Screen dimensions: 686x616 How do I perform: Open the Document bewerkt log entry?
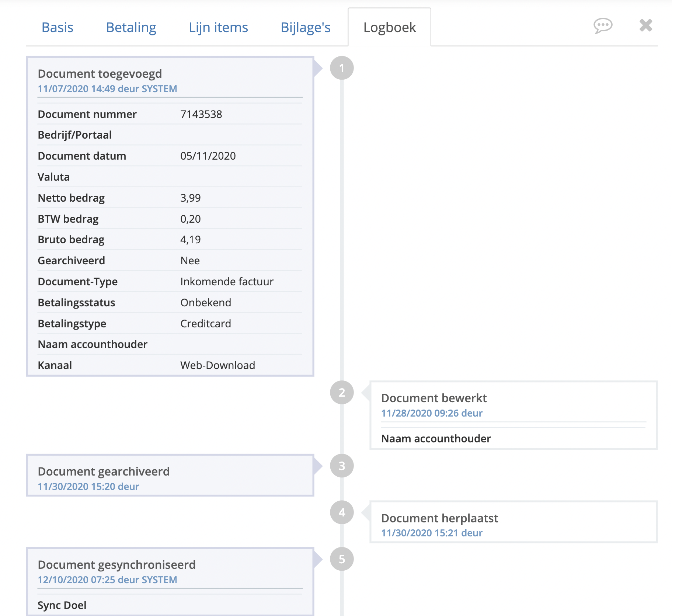513,415
